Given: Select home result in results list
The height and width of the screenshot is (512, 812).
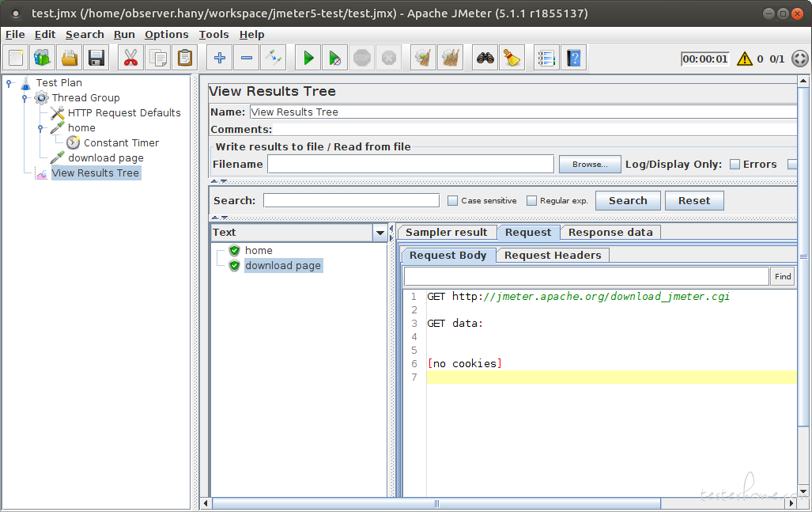Looking at the screenshot, I should coord(259,251).
